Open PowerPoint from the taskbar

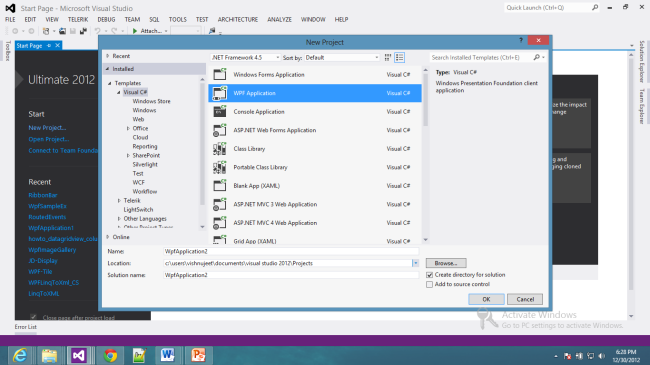point(198,355)
